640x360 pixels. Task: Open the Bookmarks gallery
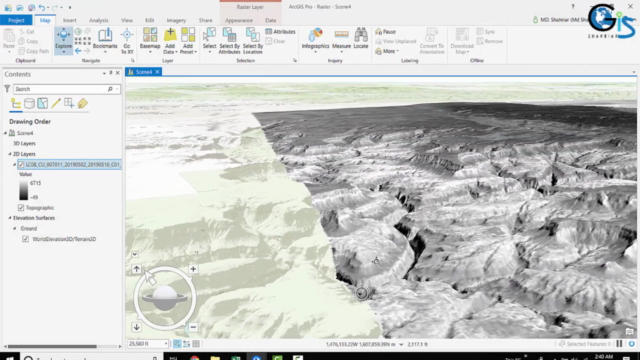point(105,40)
